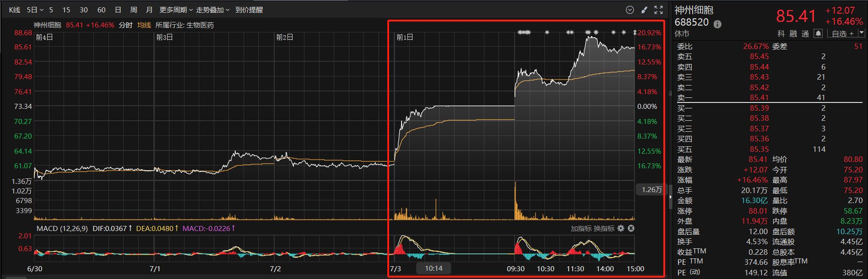Click 加指标 to add indicator
Image resolution: width=868 pixels, height=279 pixels.
(580, 228)
